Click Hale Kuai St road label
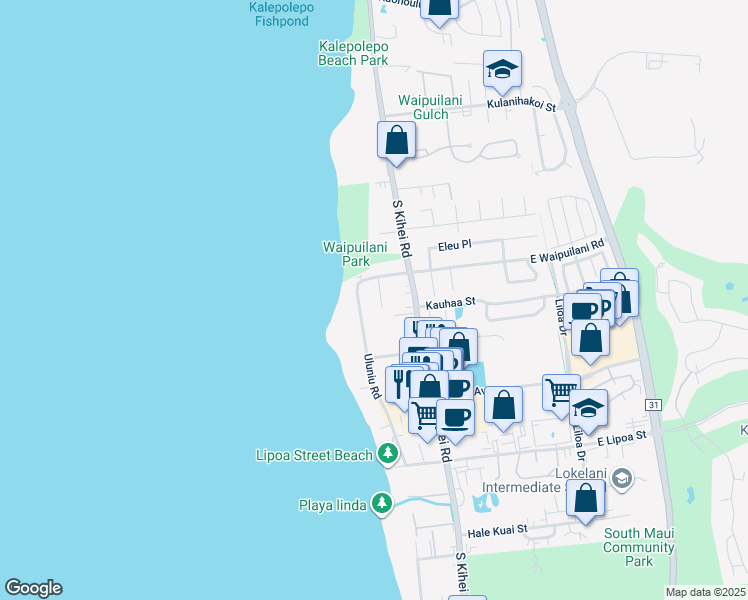 (498, 531)
